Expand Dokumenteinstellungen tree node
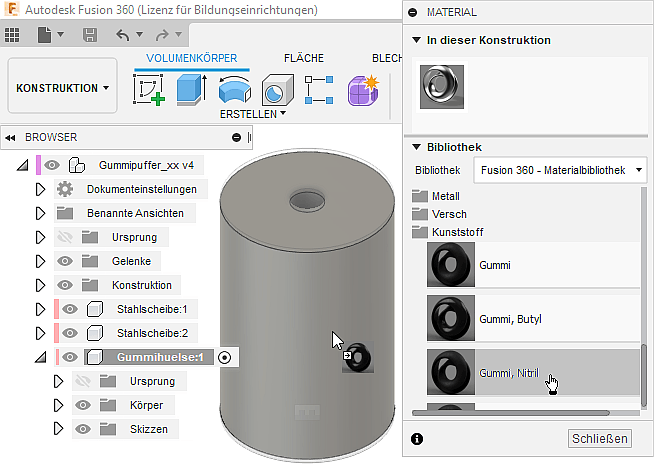This screenshot has height=465, width=654. coord(40,189)
